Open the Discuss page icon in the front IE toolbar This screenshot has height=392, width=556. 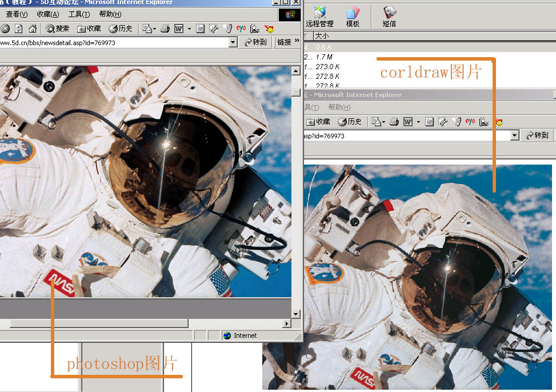pyautogui.click(x=200, y=29)
